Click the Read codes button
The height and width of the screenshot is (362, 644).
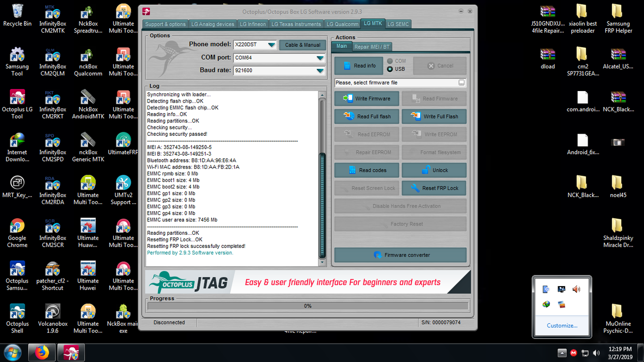pyautogui.click(x=367, y=170)
